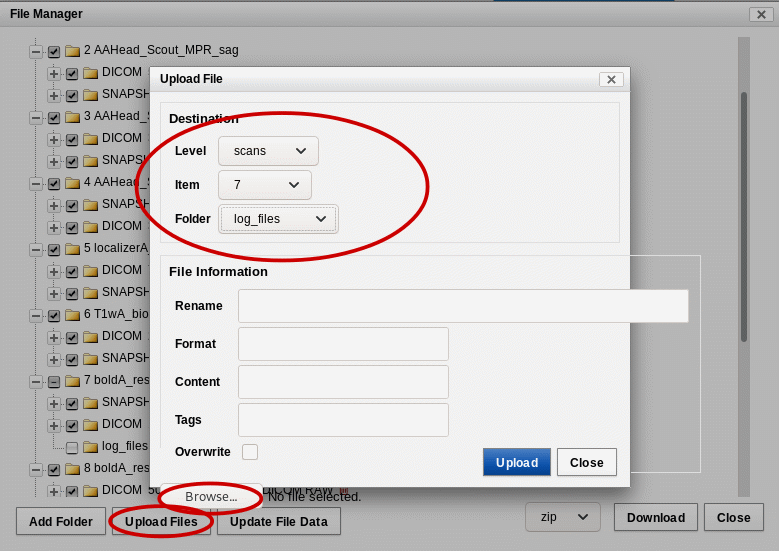Viewport: 779px width, 551px height.
Task: Click folder icon of 6 T1wA scan
Action: pyautogui.click(x=72, y=314)
